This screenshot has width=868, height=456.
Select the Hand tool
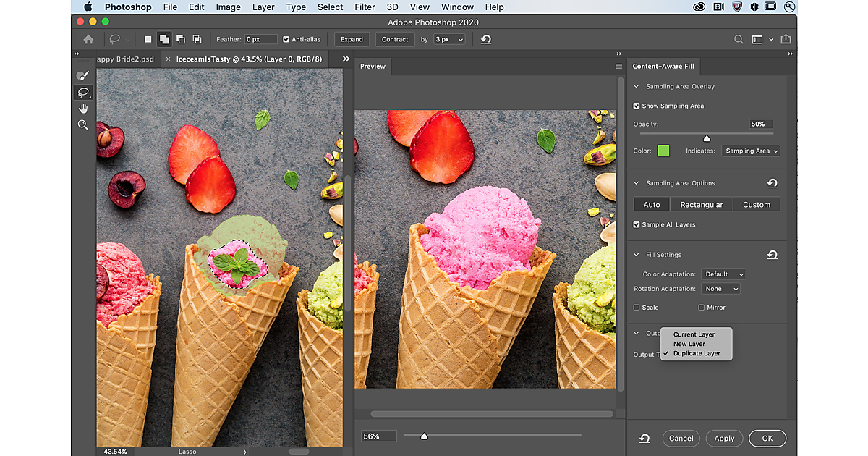[83, 109]
